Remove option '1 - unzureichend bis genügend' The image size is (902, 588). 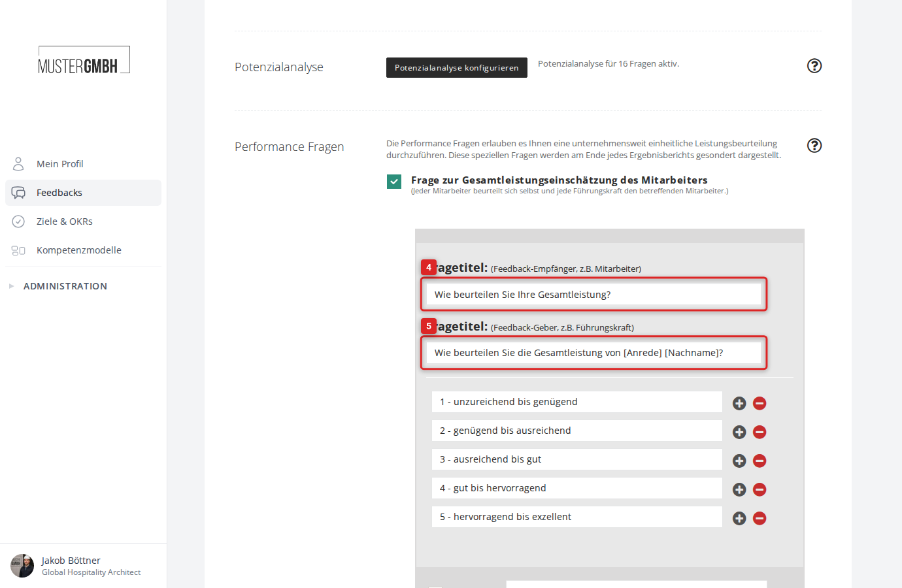[760, 403]
